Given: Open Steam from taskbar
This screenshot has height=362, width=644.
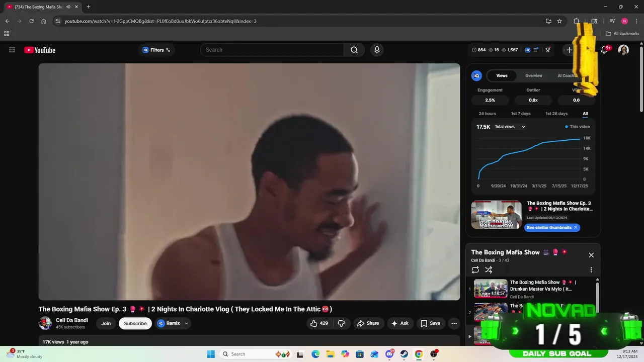Looking at the screenshot, I should (404, 354).
